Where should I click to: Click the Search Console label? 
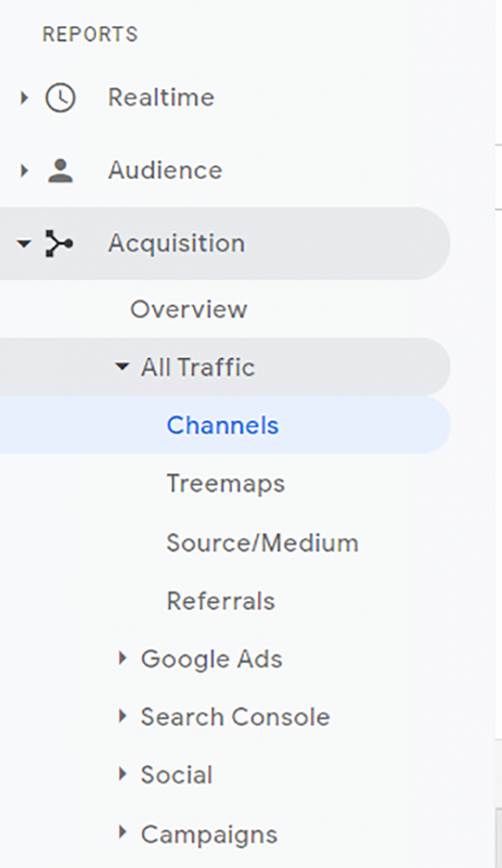(x=236, y=717)
